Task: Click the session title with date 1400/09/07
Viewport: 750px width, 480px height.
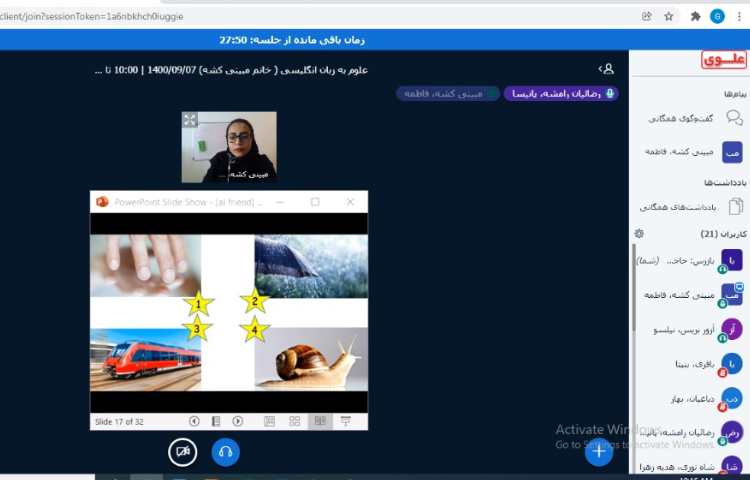Action: click(231, 70)
